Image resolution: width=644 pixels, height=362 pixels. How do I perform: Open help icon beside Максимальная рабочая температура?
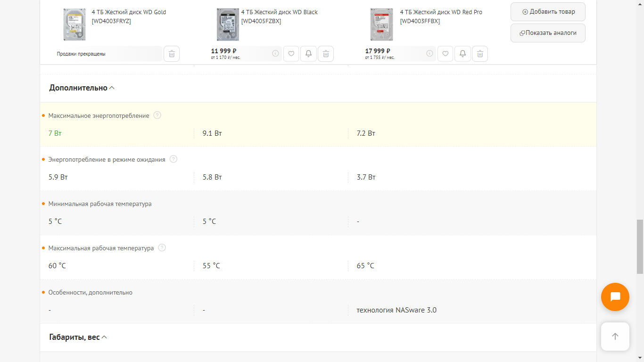tap(162, 248)
